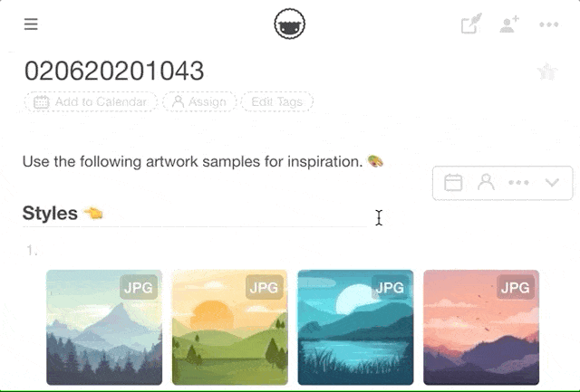The height and width of the screenshot is (392, 580).
Task: Click the Styles heading text
Action: click(x=50, y=213)
